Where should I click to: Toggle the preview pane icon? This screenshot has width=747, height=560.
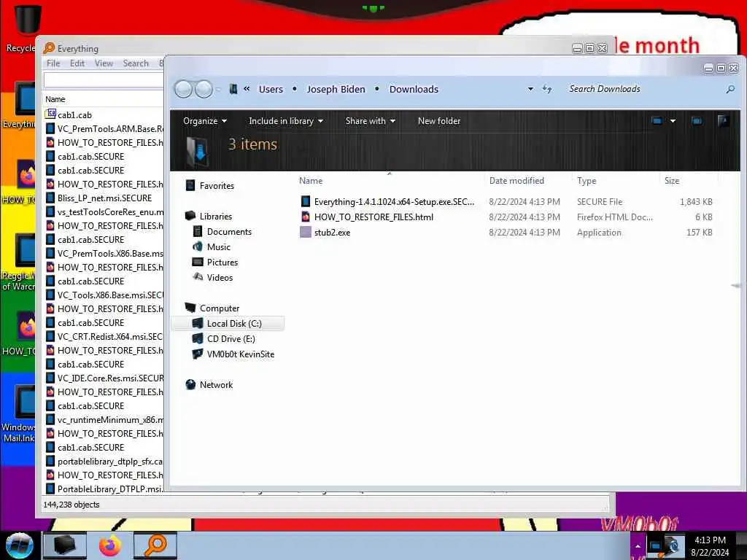coord(697,121)
